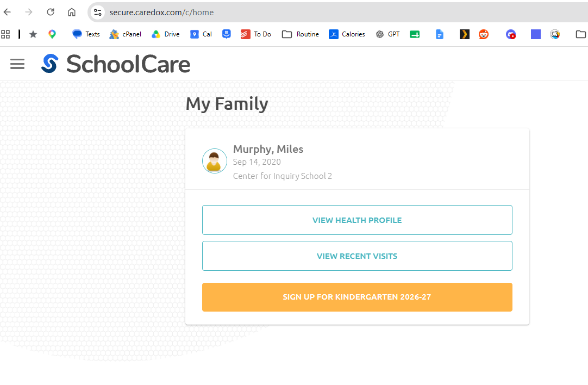Screen dimensions: 588x385
Task: Expand the Routine bookmarks folder
Action: (301, 34)
